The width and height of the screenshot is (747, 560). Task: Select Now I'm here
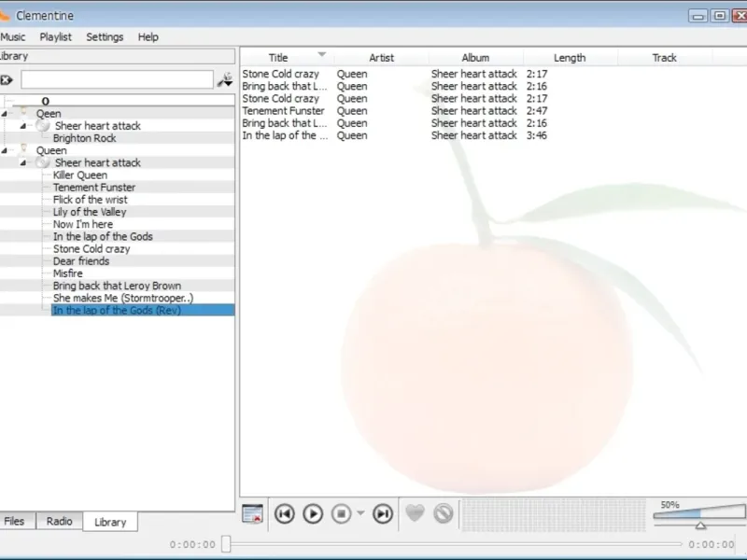(x=83, y=224)
